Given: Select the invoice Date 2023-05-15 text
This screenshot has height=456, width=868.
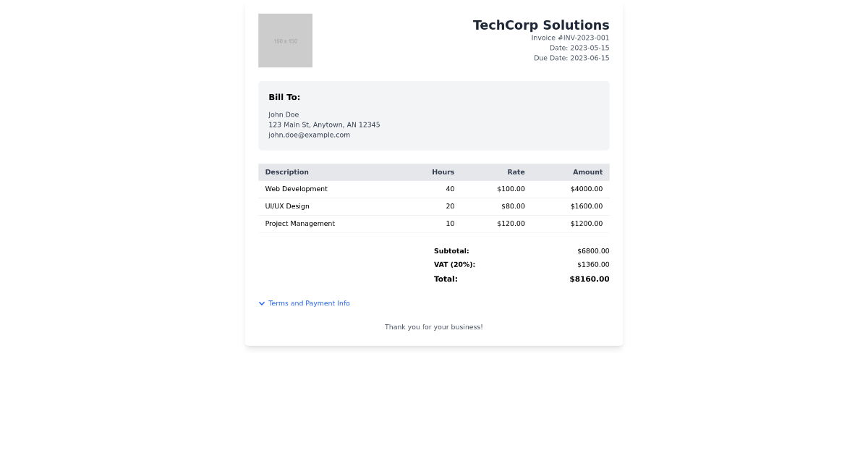Looking at the screenshot, I should (x=579, y=48).
